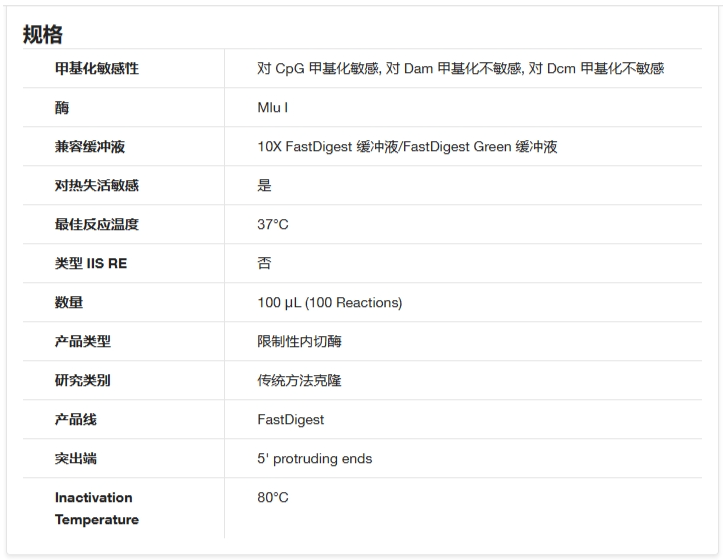Click the 规格 section heading

point(43,35)
